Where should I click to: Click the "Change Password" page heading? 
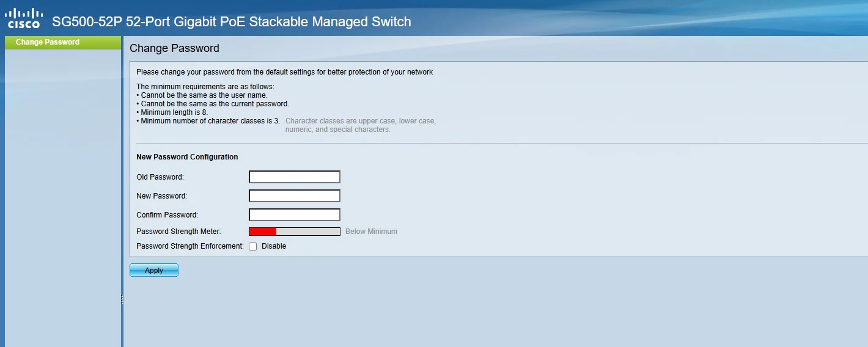pyautogui.click(x=174, y=48)
